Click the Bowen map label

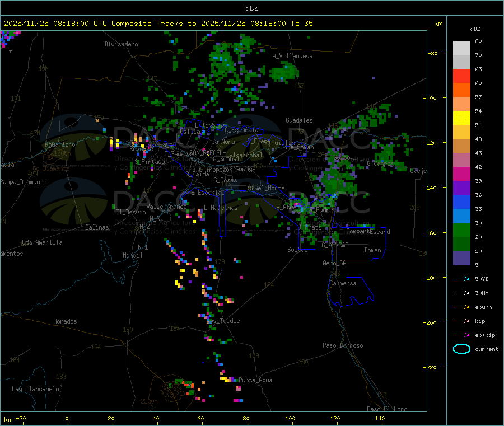click(372, 250)
